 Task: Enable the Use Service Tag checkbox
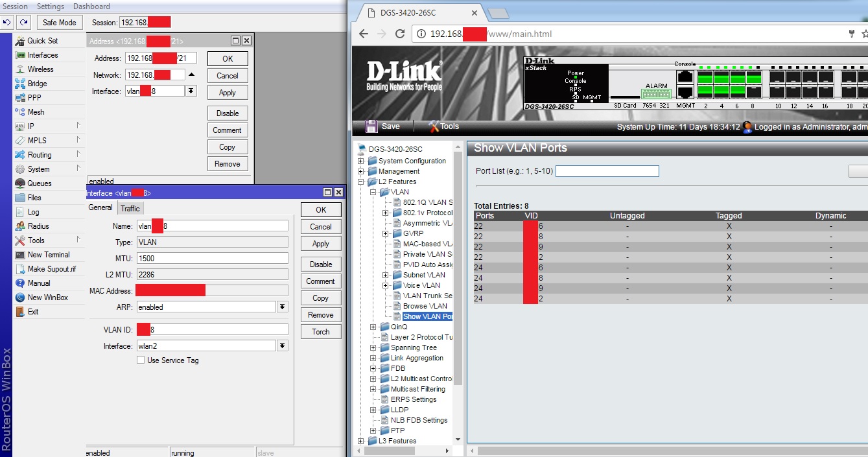(x=141, y=360)
